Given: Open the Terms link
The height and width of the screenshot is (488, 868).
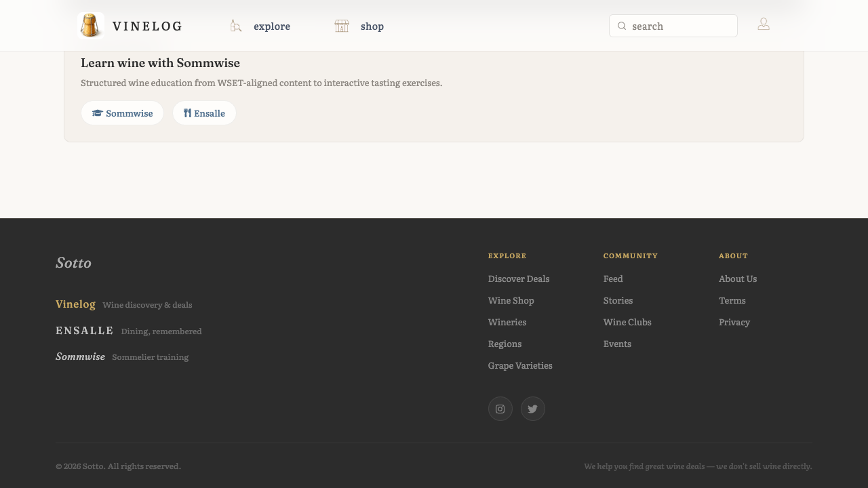Looking at the screenshot, I should [732, 300].
